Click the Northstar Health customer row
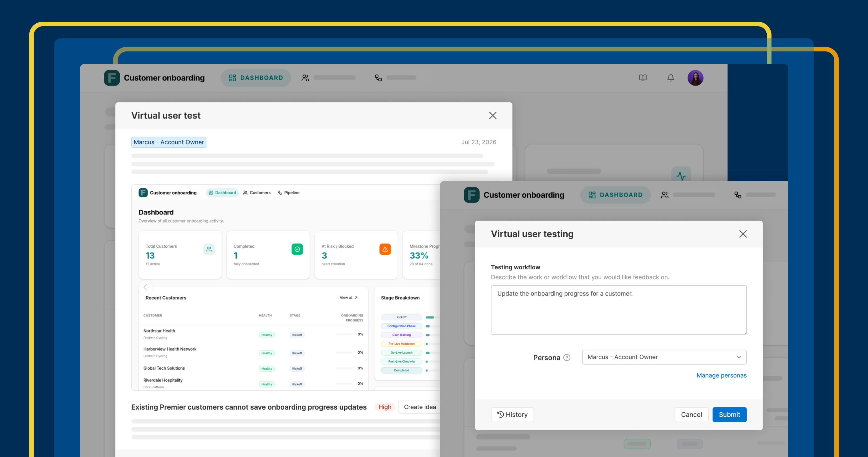Viewport: 868px width, 457px height. point(253,334)
